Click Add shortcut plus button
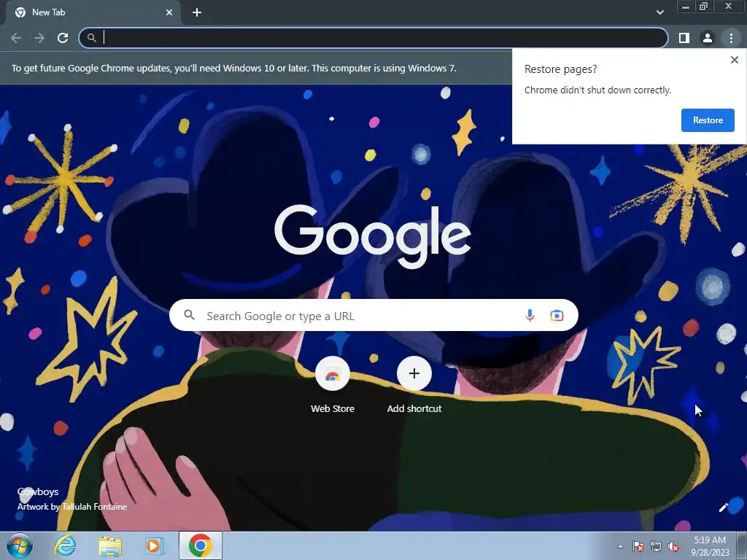The width and height of the screenshot is (747, 560). click(x=414, y=373)
